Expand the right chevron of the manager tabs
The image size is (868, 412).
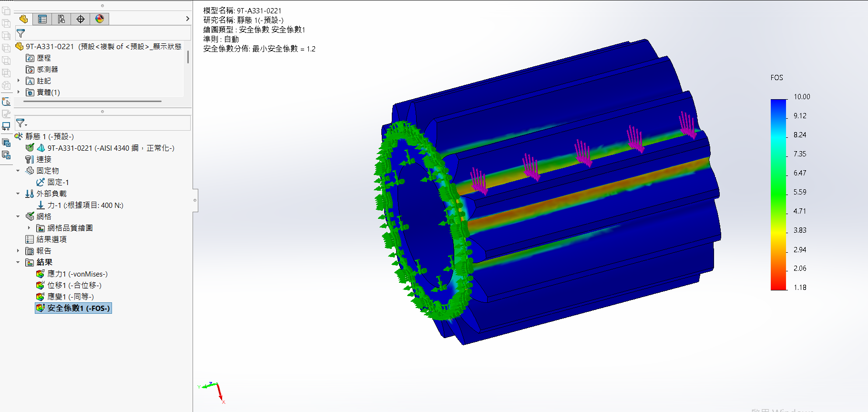187,19
